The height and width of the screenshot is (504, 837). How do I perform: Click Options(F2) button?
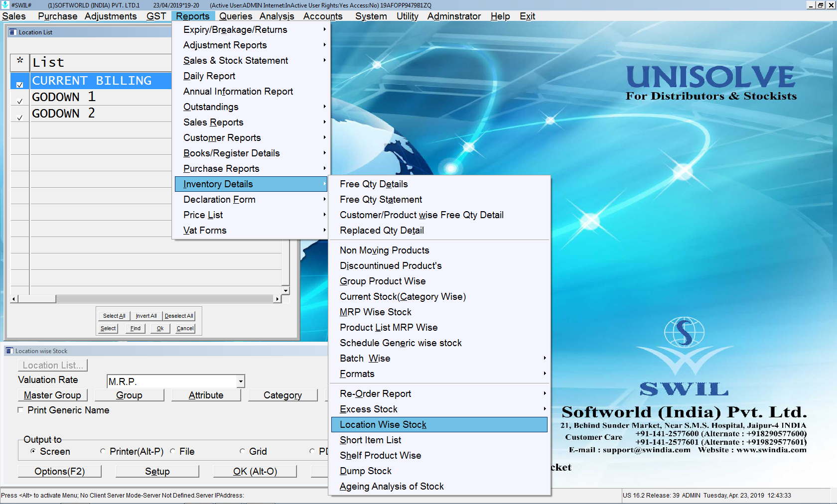[x=60, y=471]
